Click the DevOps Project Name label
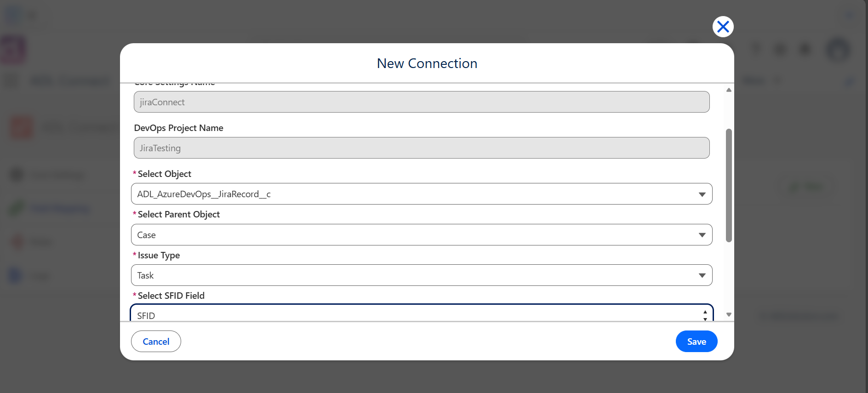Viewport: 868px width, 393px height. click(x=178, y=128)
